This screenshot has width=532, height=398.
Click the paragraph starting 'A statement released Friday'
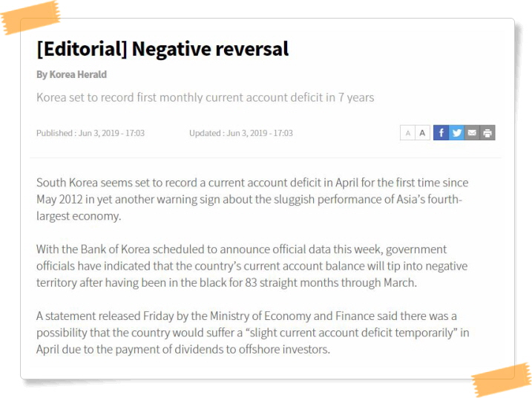click(x=252, y=333)
